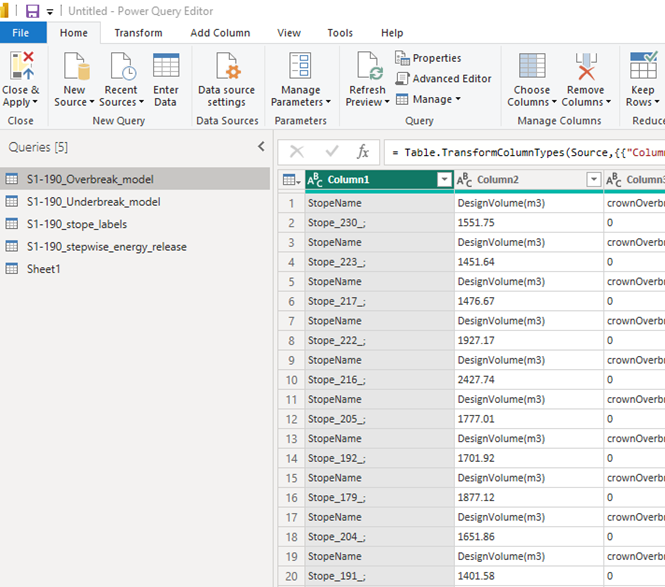
Task: Open the table corner menu dropdown
Action: (x=291, y=180)
